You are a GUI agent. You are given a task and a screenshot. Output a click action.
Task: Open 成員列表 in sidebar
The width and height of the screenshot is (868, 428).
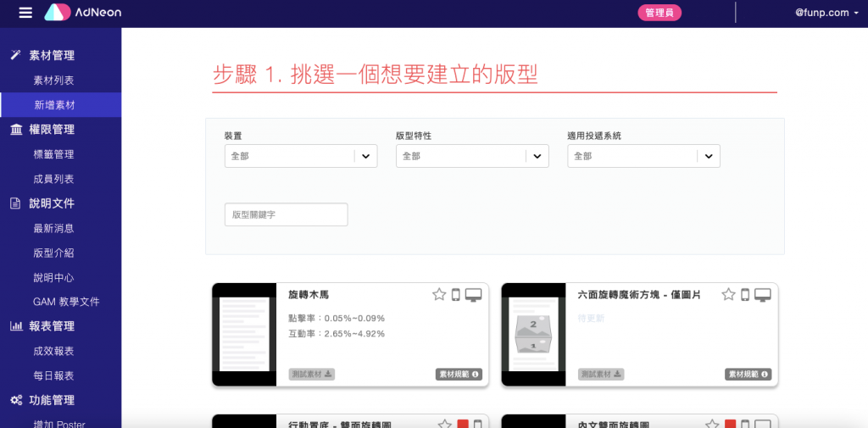click(53, 180)
